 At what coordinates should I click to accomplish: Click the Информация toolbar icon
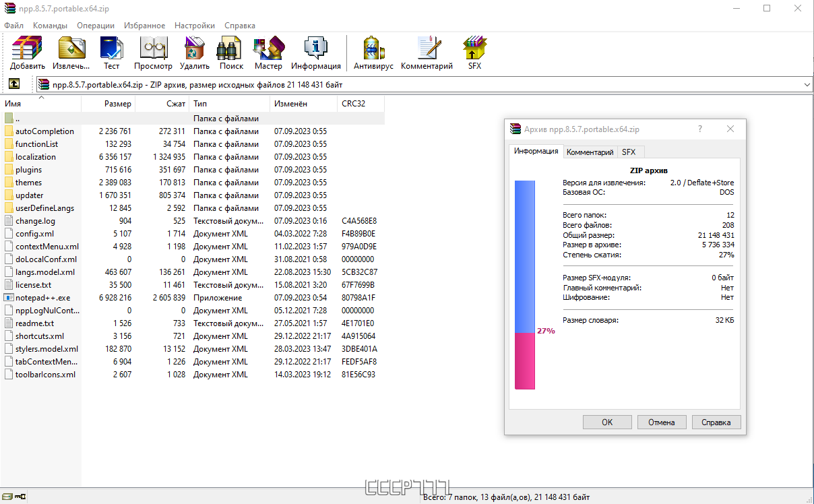click(316, 53)
